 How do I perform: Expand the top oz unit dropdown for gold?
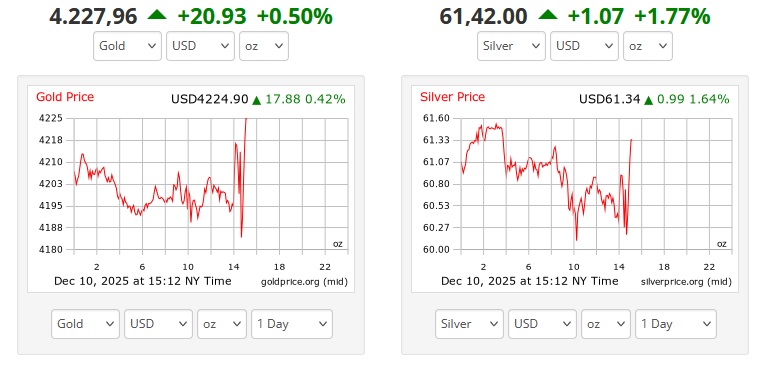[264, 46]
